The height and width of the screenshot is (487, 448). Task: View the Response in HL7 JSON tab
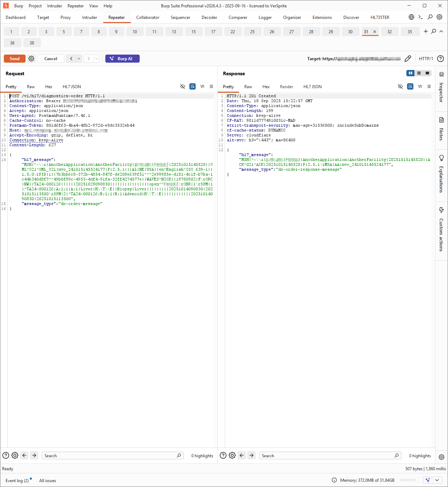pyautogui.click(x=313, y=87)
